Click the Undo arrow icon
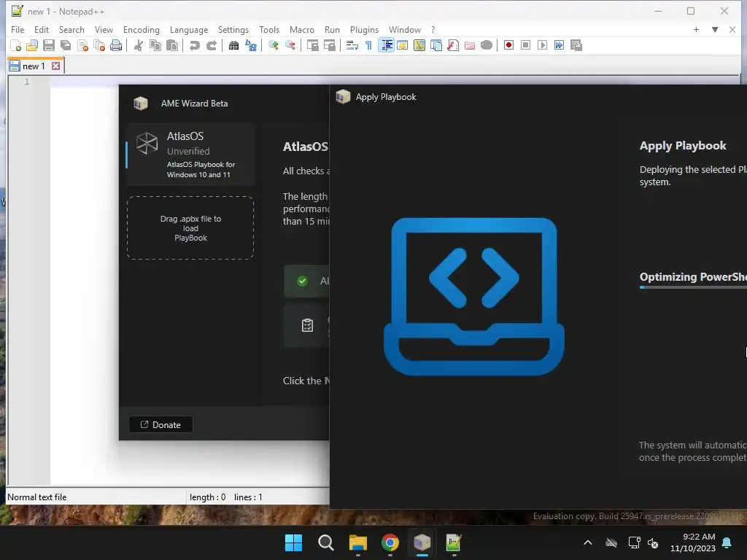This screenshot has height=560, width=747. point(194,45)
